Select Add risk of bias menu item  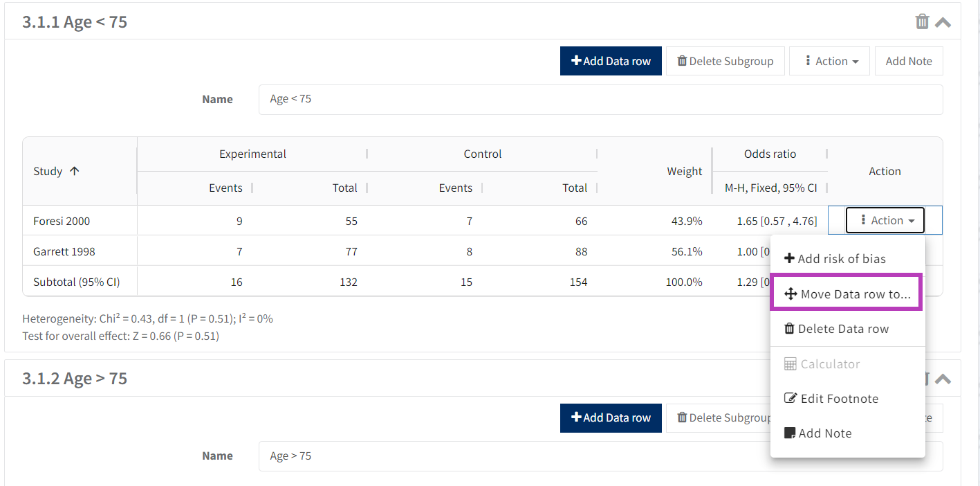pos(835,259)
